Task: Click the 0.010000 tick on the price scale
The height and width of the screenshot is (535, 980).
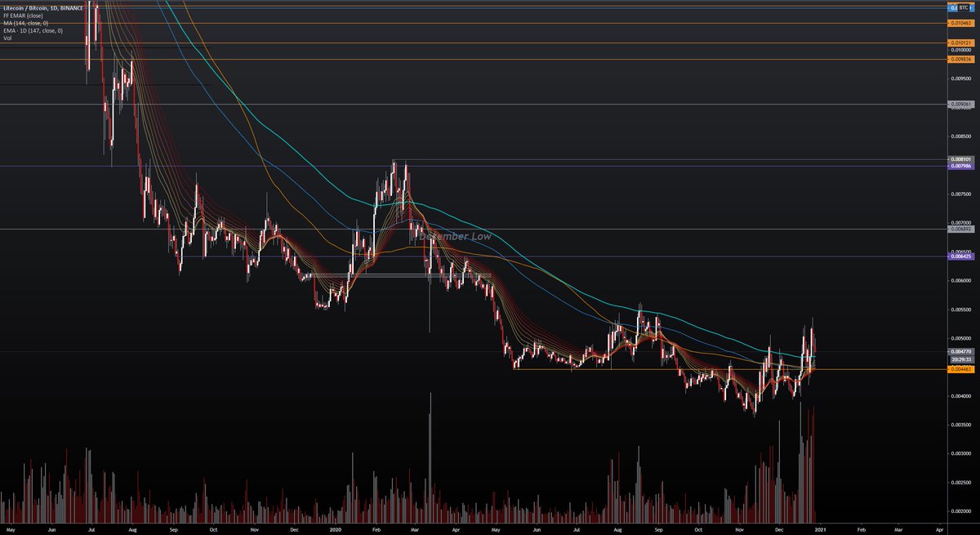Action: point(960,50)
